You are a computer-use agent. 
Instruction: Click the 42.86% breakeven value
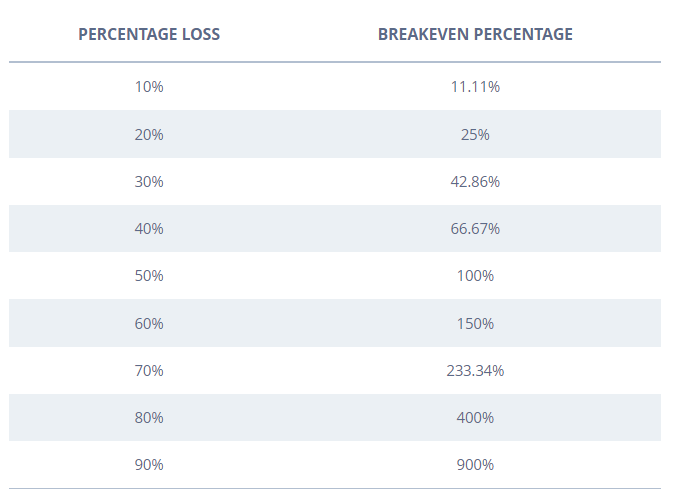[475, 182]
